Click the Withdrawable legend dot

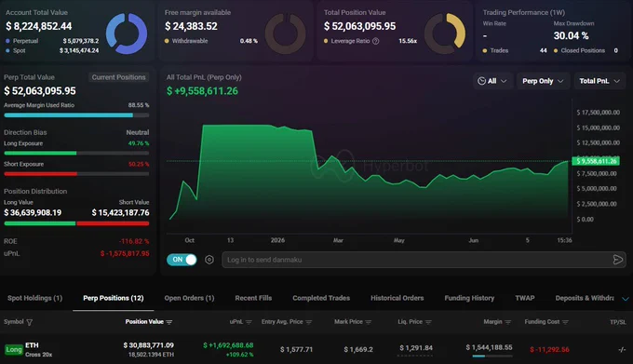pos(167,41)
